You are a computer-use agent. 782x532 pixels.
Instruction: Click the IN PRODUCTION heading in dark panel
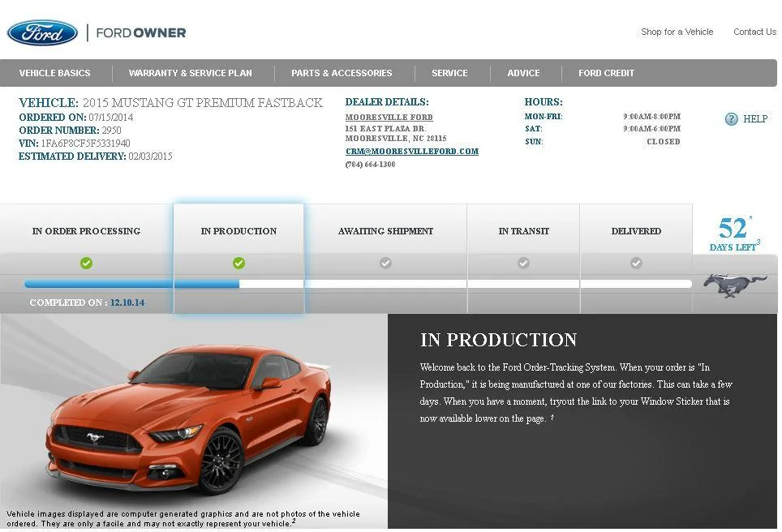(x=498, y=340)
